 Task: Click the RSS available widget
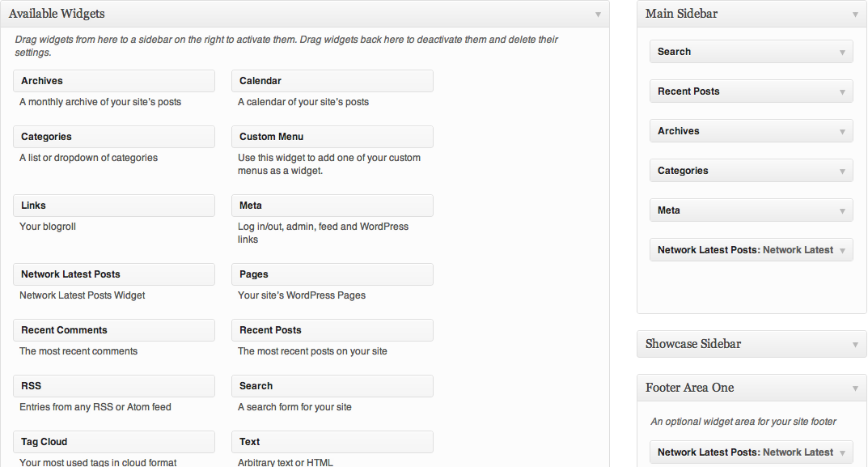[x=114, y=386]
